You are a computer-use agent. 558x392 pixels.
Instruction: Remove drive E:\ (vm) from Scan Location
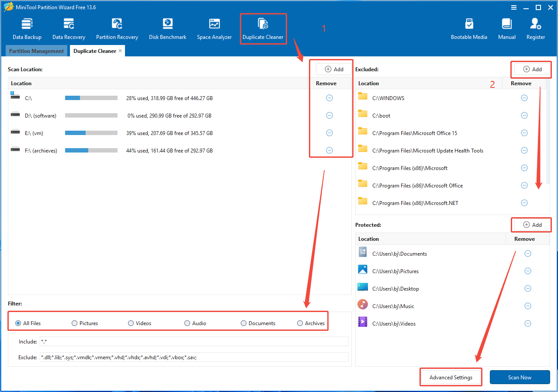(329, 132)
